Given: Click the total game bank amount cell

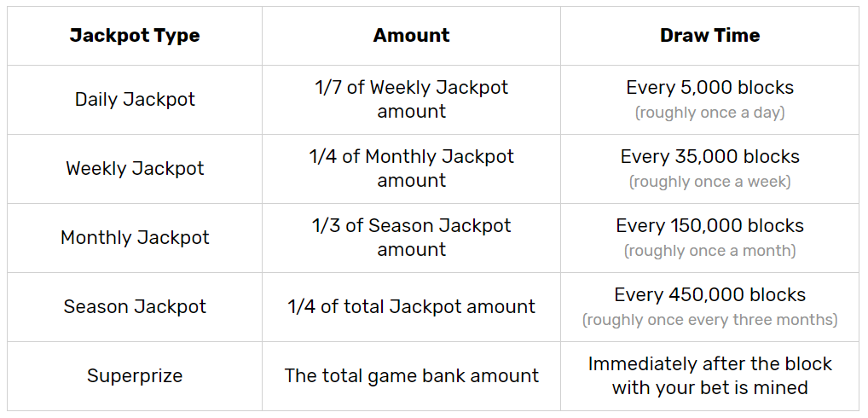Looking at the screenshot, I should coord(411,376).
